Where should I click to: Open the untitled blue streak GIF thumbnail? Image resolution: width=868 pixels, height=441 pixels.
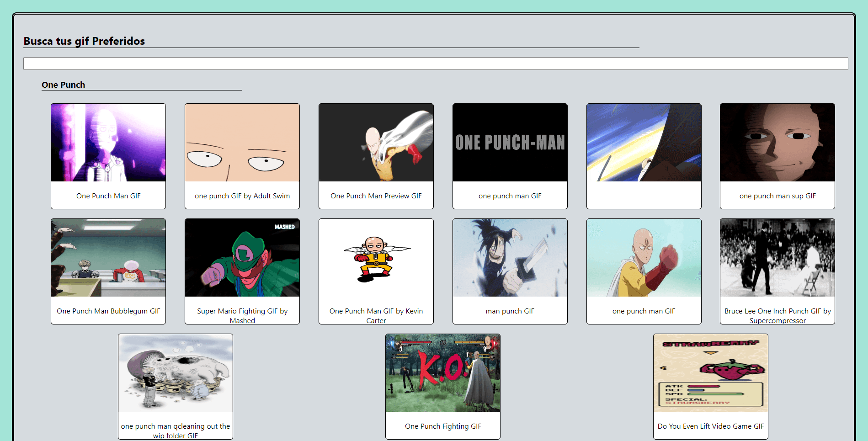tap(644, 143)
